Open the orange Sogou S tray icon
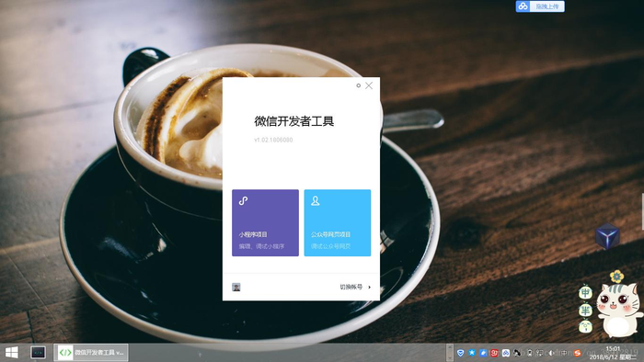644x362 pixels. 577,353
